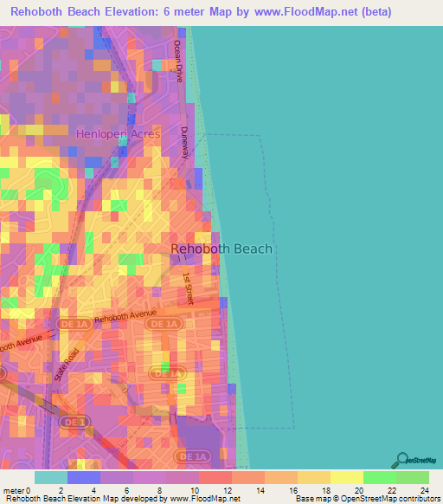Click the 'State Road' label
The image size is (443, 504).
point(67,365)
